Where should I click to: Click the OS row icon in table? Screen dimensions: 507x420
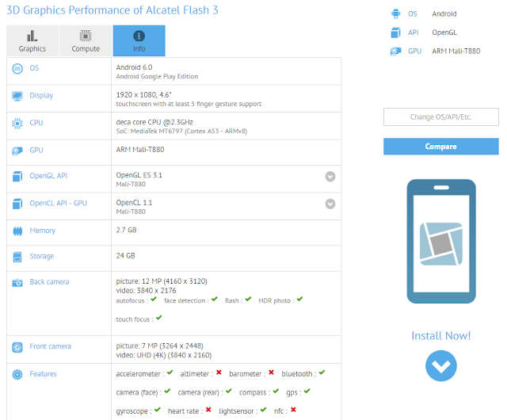17,69
